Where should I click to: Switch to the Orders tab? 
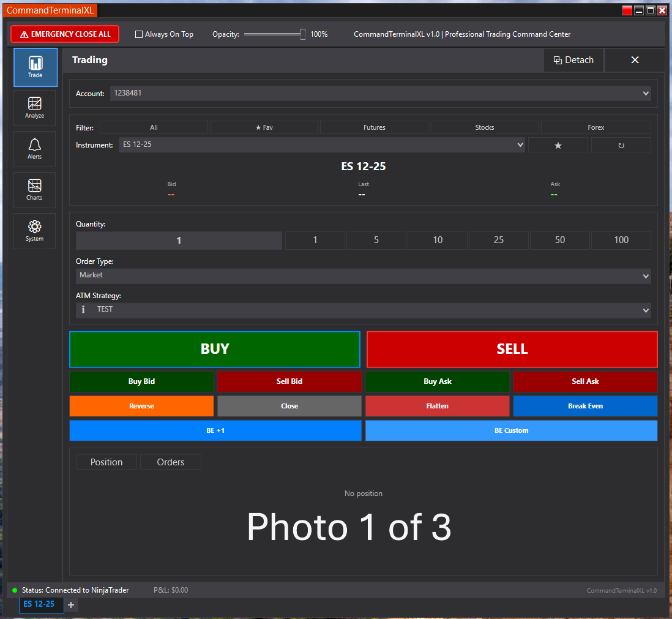point(170,462)
